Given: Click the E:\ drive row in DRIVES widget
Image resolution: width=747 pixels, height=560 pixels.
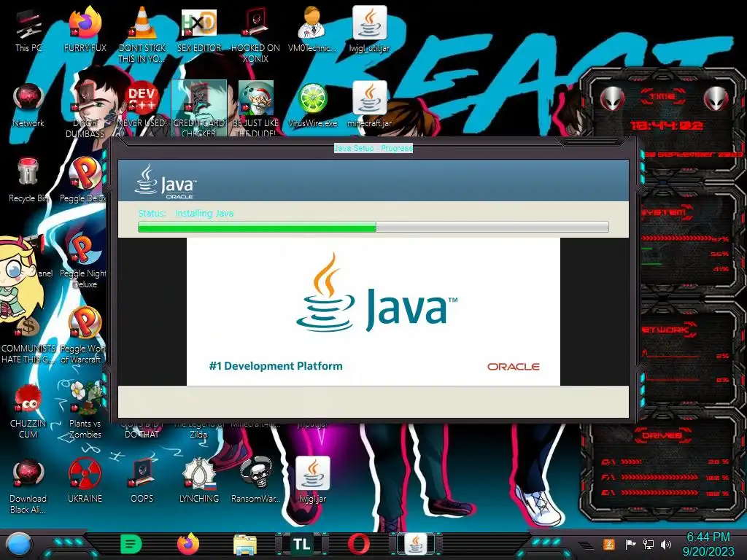Looking at the screenshot, I should click(665, 493).
